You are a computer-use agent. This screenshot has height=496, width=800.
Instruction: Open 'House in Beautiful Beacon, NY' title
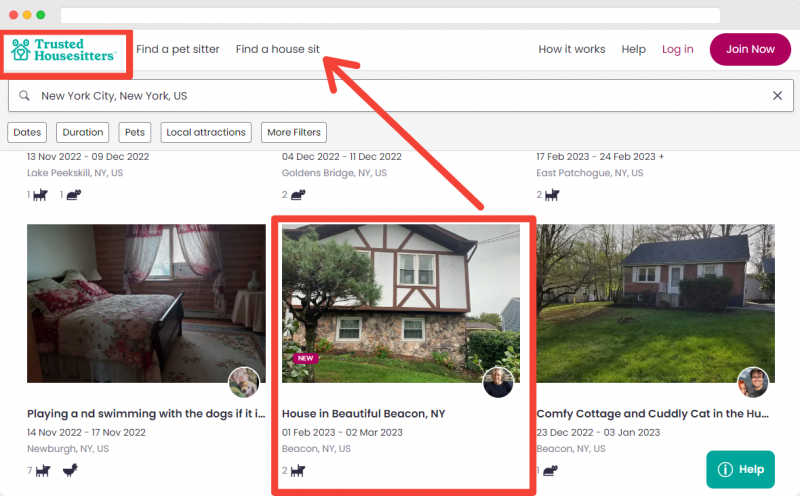(364, 413)
